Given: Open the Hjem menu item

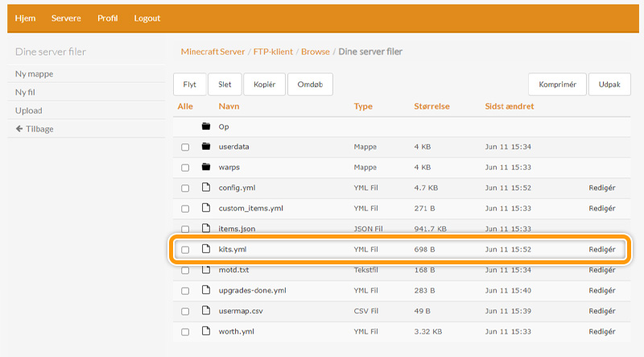Looking at the screenshot, I should pyautogui.click(x=25, y=18).
